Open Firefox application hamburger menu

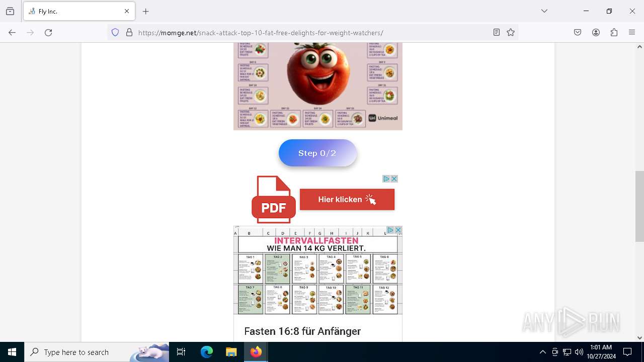(x=632, y=33)
